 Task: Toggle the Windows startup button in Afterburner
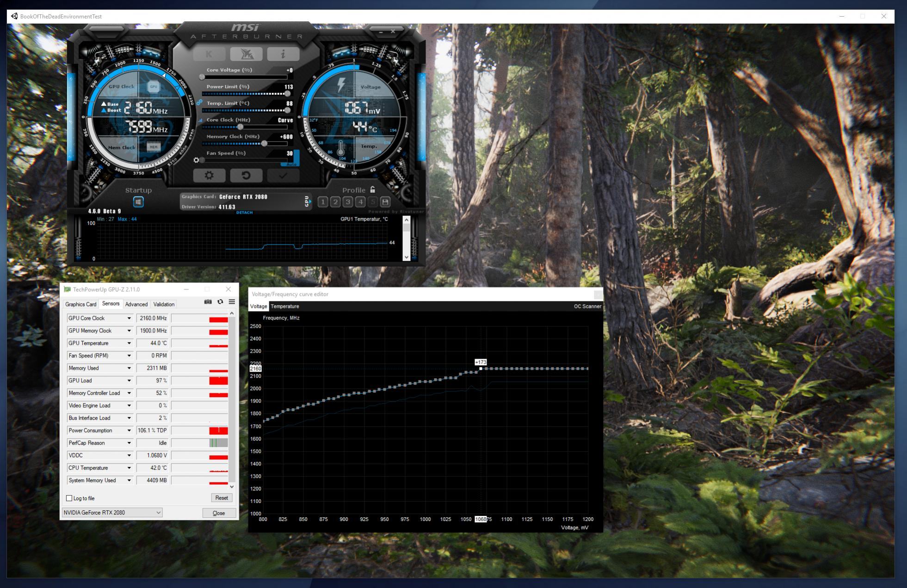click(x=138, y=202)
